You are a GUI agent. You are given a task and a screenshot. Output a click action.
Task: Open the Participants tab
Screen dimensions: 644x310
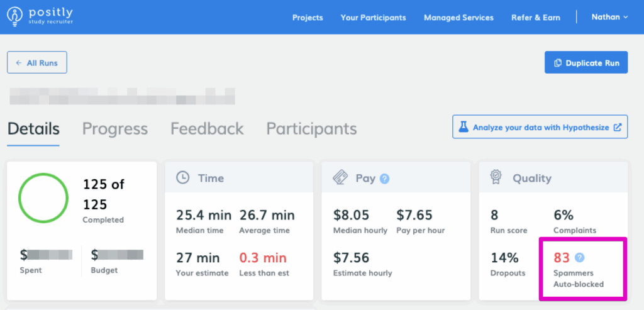[311, 129]
